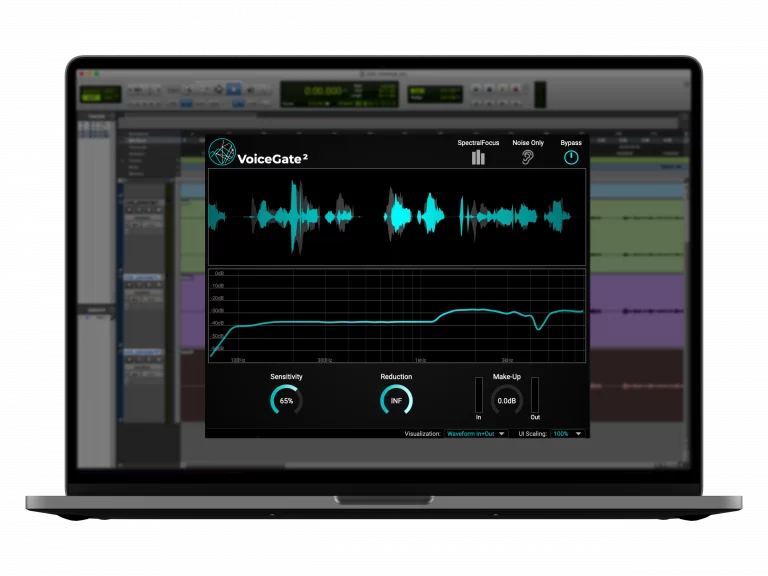The height and width of the screenshot is (576, 768).
Task: Click the -10dB scale label
Action: [217, 286]
